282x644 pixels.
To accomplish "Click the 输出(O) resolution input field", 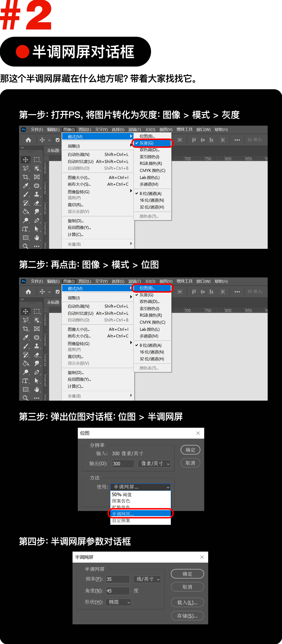I will (123, 463).
